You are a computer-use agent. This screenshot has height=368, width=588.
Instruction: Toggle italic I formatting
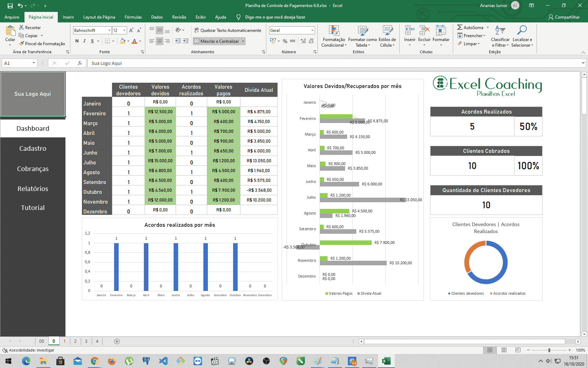[x=84, y=41]
